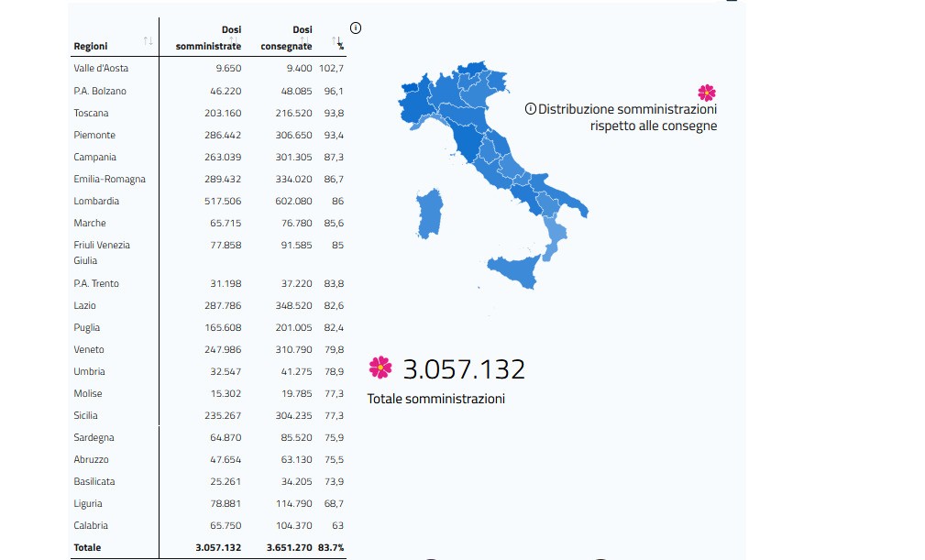Click Dosi somministrate column header text
Viewport: 925px width, 560px height.
[208, 38]
